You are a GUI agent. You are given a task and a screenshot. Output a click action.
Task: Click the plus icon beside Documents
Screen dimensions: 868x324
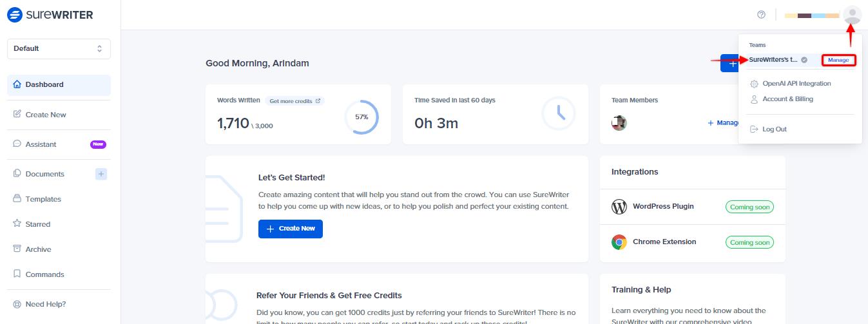click(101, 174)
